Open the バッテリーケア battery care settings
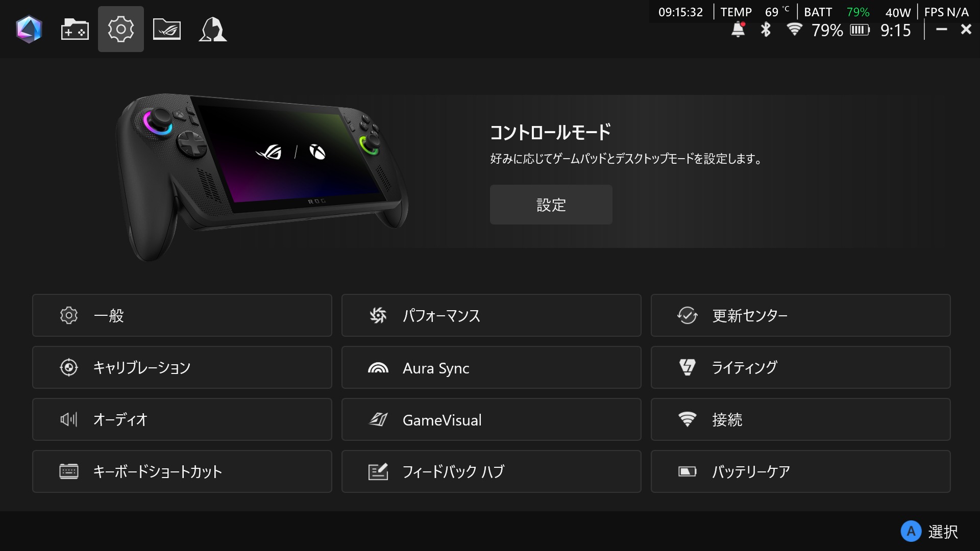Image resolution: width=980 pixels, height=551 pixels. (x=801, y=471)
